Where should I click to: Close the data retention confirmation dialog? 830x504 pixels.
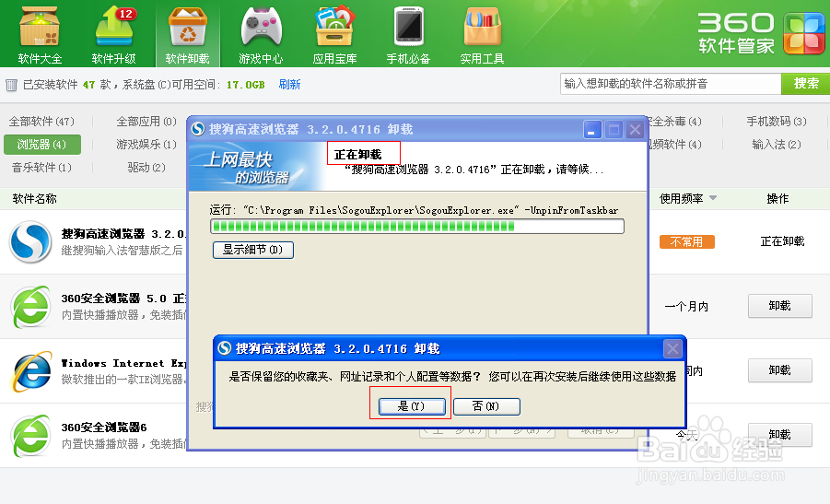coord(672,348)
